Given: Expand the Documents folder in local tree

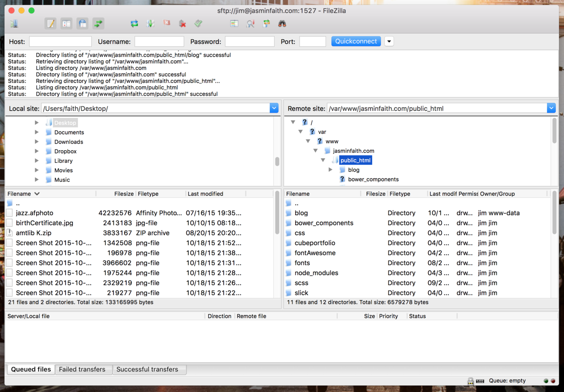Looking at the screenshot, I should click(x=37, y=132).
